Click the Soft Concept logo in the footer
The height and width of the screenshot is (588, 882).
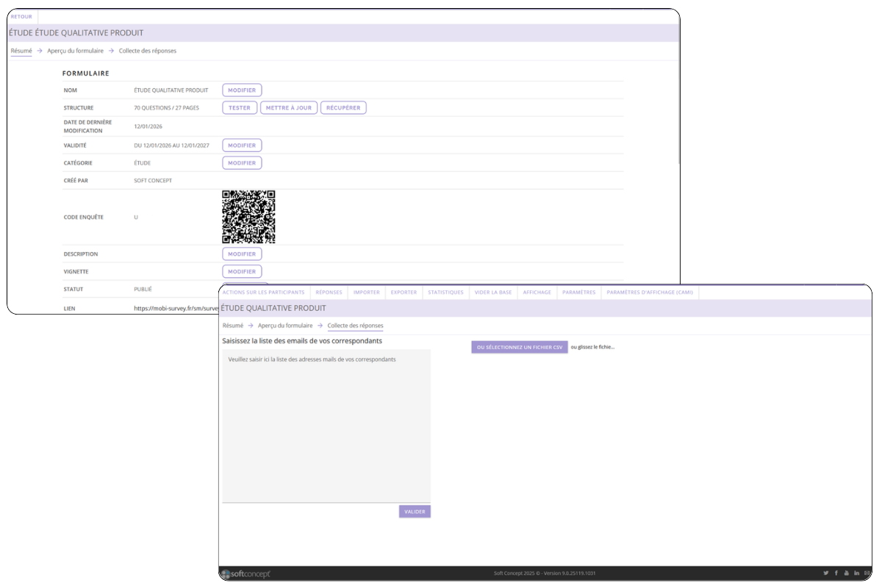[246, 572]
